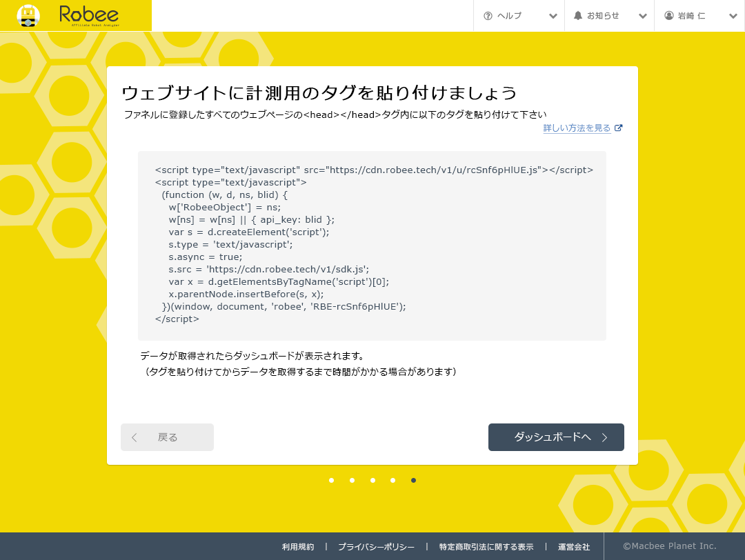Select the first step indicator dot
This screenshot has width=745, height=560.
click(x=332, y=480)
